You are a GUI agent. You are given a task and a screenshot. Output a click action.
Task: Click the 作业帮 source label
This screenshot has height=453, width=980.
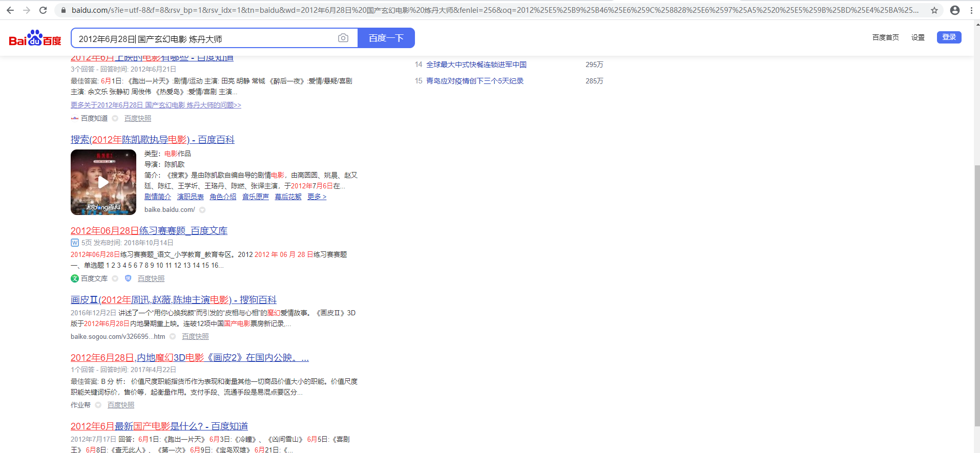pyautogui.click(x=80, y=405)
